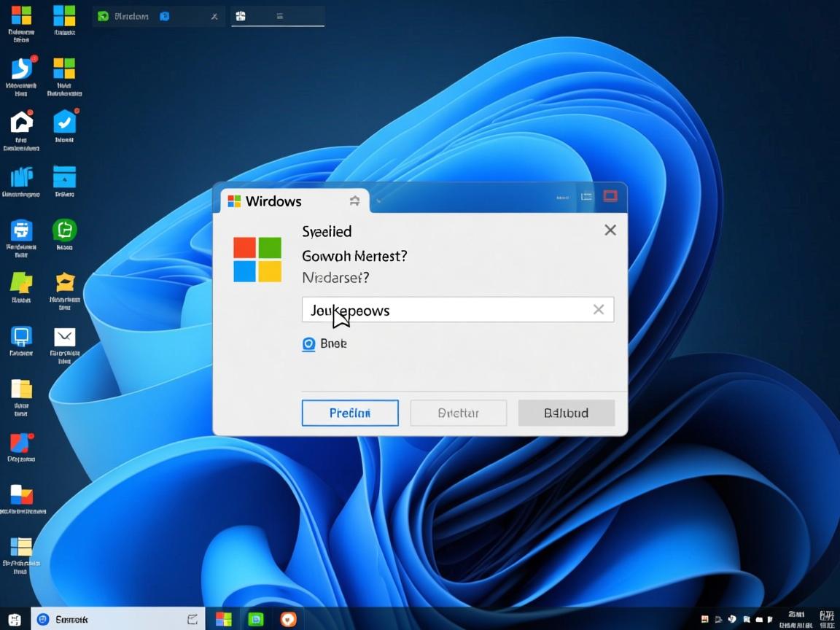The image size is (840, 630).
Task: Click the red square title bar icon
Action: [x=610, y=196]
